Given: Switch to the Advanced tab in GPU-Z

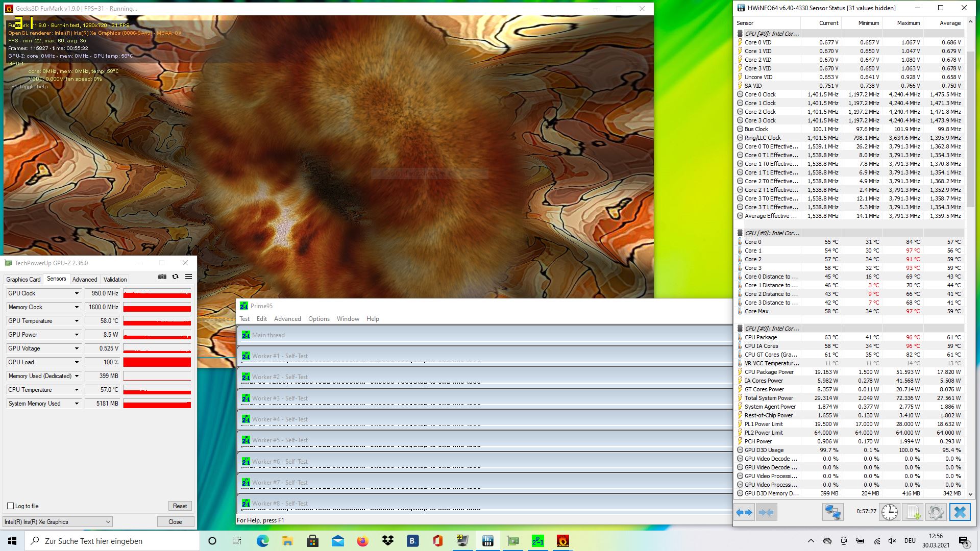Looking at the screenshot, I should (85, 280).
